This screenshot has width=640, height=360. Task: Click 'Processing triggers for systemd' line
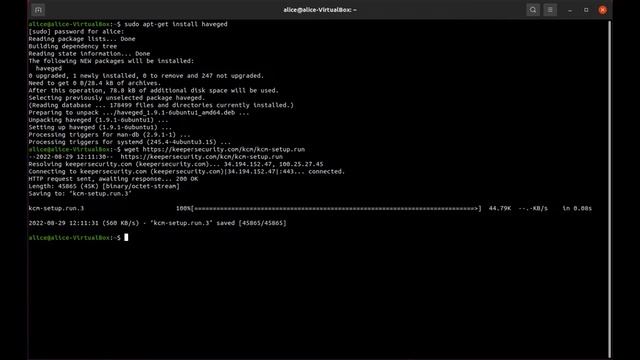pyautogui.click(x=129, y=142)
